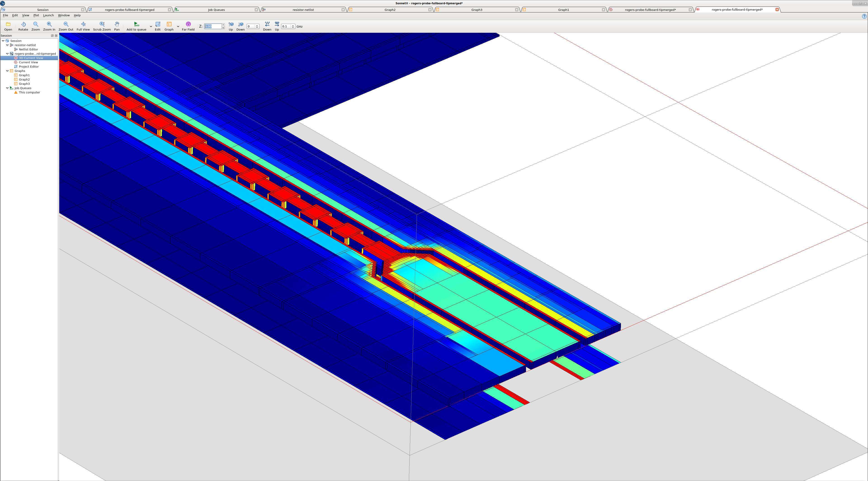
Task: Select the resistor-netlist tree entry
Action: pos(25,45)
